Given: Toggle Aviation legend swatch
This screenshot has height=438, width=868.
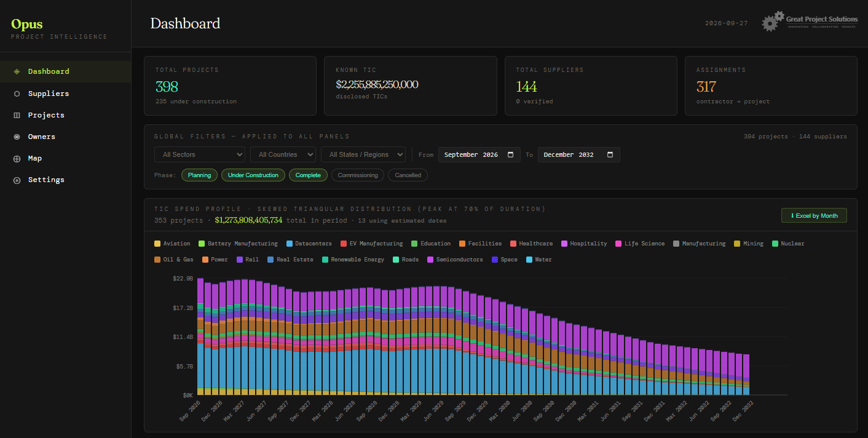Looking at the screenshot, I should tap(157, 244).
